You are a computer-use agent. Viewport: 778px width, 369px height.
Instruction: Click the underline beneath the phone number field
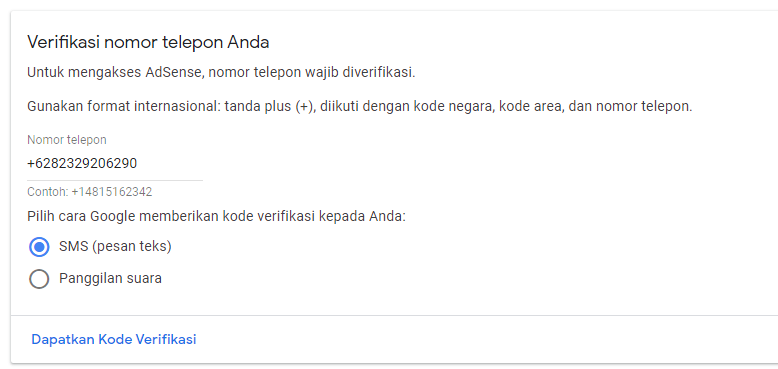pos(115,181)
